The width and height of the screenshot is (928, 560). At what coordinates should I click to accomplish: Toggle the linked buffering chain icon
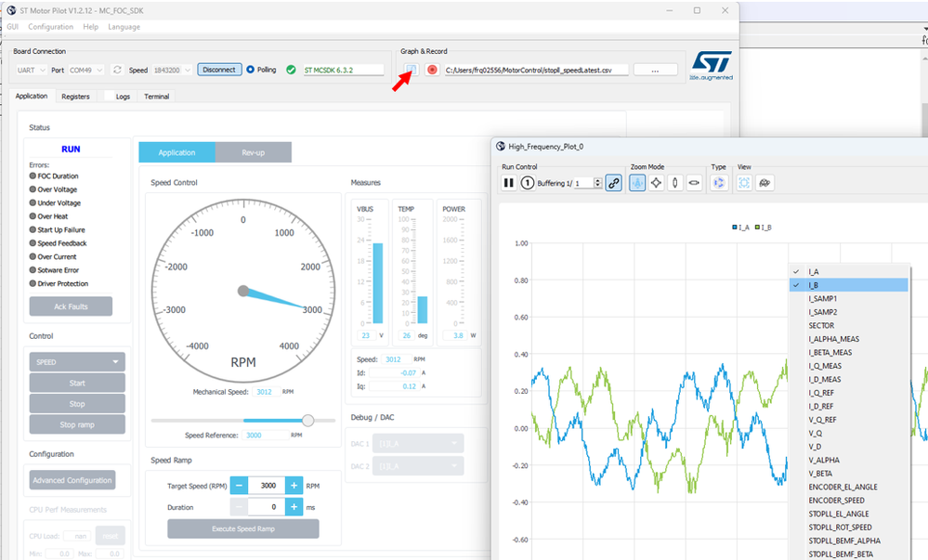[x=614, y=183]
